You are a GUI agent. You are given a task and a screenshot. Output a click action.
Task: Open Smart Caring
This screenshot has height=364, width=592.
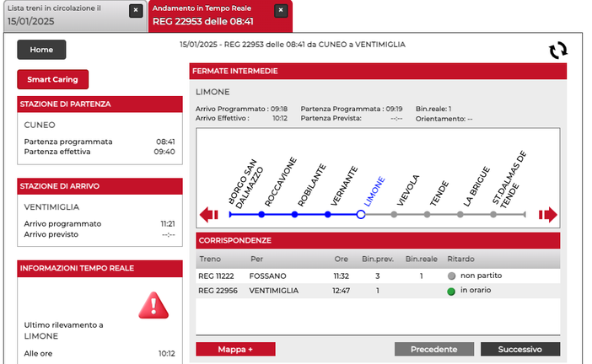coord(52,79)
